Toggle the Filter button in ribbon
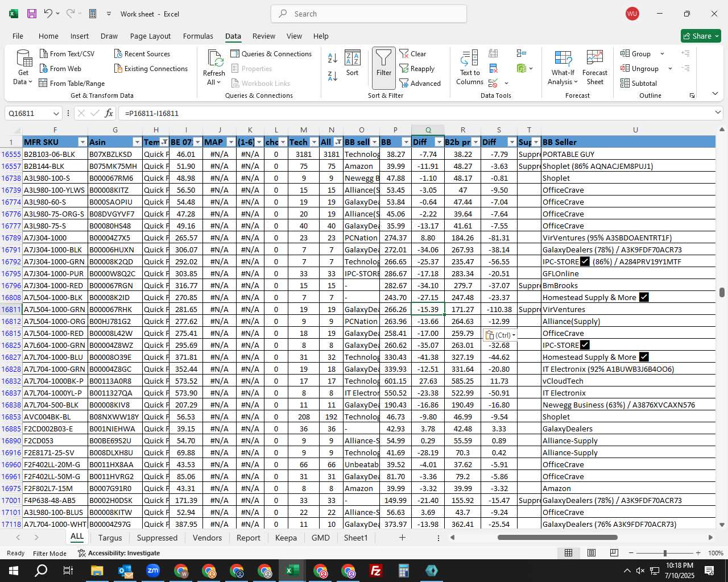 (x=384, y=68)
